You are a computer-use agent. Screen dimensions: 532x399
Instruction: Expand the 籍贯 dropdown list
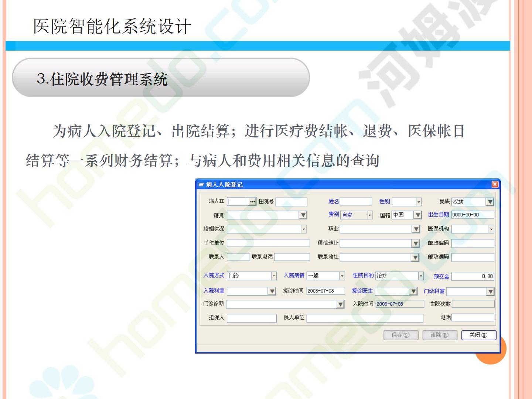point(303,215)
